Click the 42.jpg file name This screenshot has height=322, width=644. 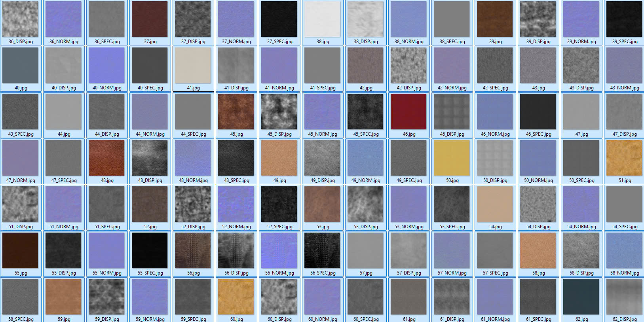366,88
